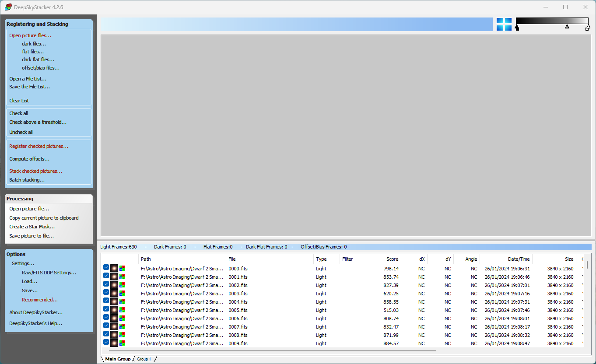
Task: Sort list by Score column header
Action: [x=383, y=259]
